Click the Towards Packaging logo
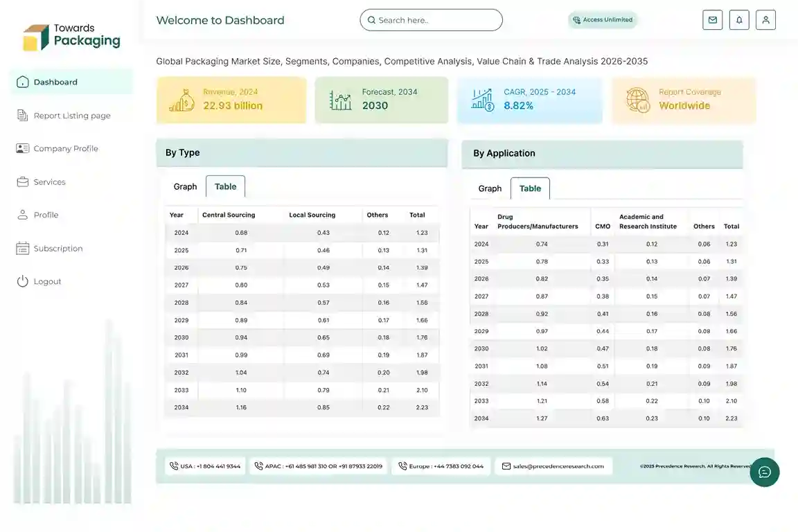Screen dimensions: 798x532 [x=71, y=37]
